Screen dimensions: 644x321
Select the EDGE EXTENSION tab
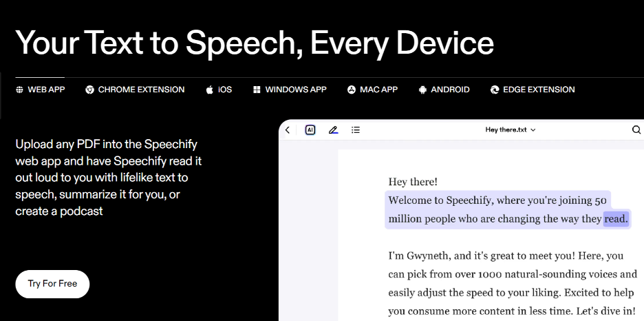[533, 90]
